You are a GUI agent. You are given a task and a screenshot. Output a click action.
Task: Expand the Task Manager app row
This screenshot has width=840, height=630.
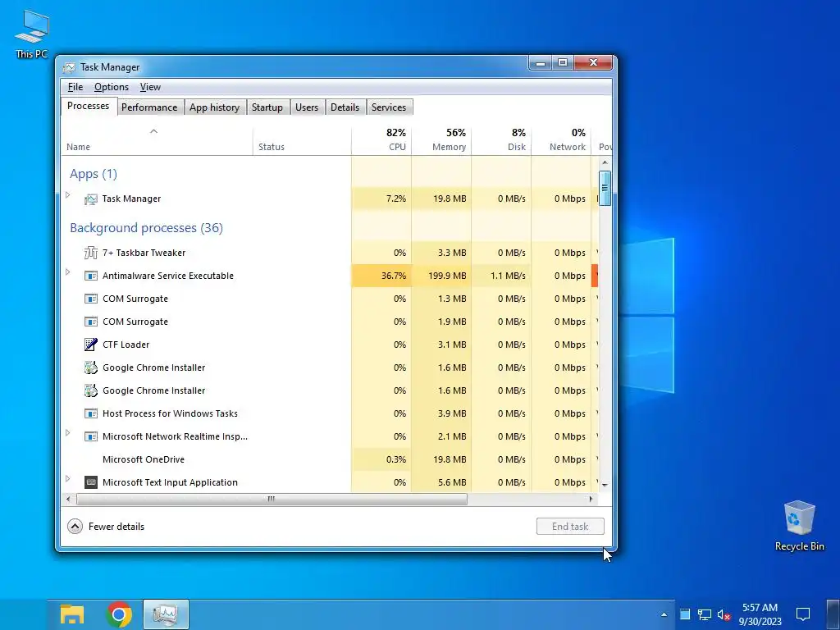[x=68, y=195]
